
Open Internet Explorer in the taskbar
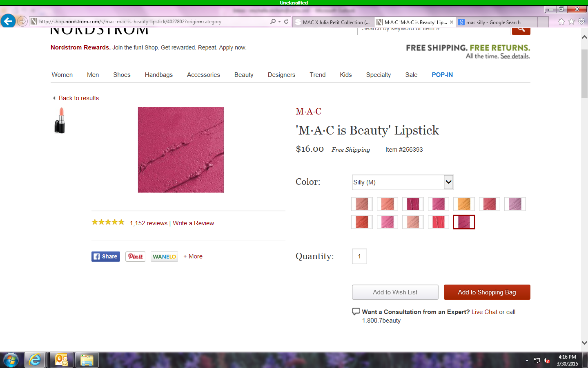point(35,360)
